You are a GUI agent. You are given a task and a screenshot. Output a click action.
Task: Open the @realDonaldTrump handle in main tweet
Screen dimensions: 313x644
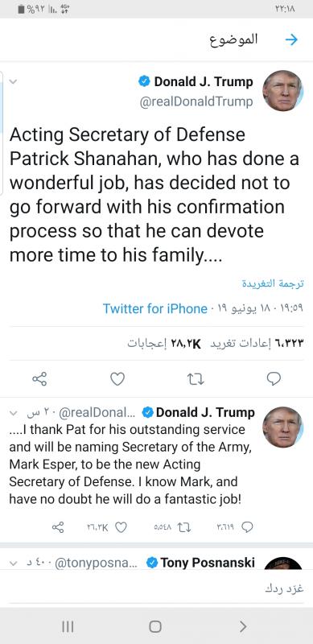196,102
